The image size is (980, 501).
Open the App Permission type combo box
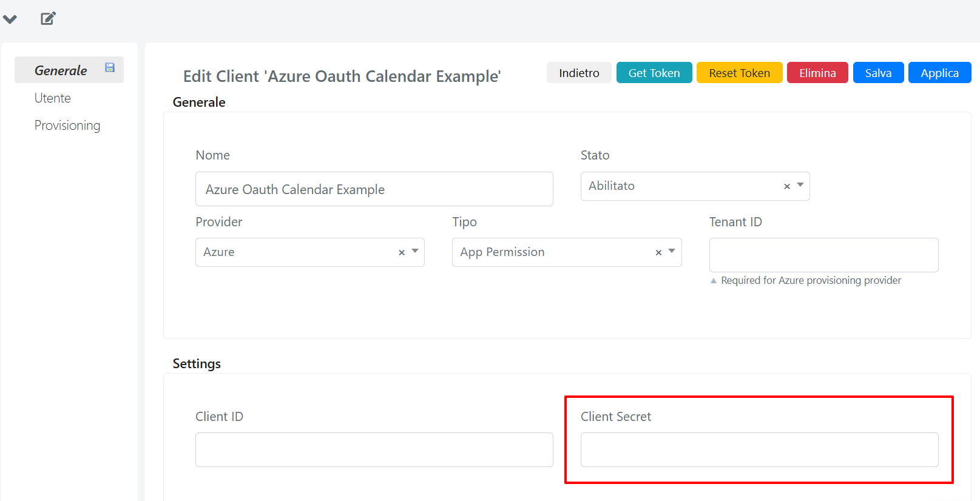tap(567, 252)
